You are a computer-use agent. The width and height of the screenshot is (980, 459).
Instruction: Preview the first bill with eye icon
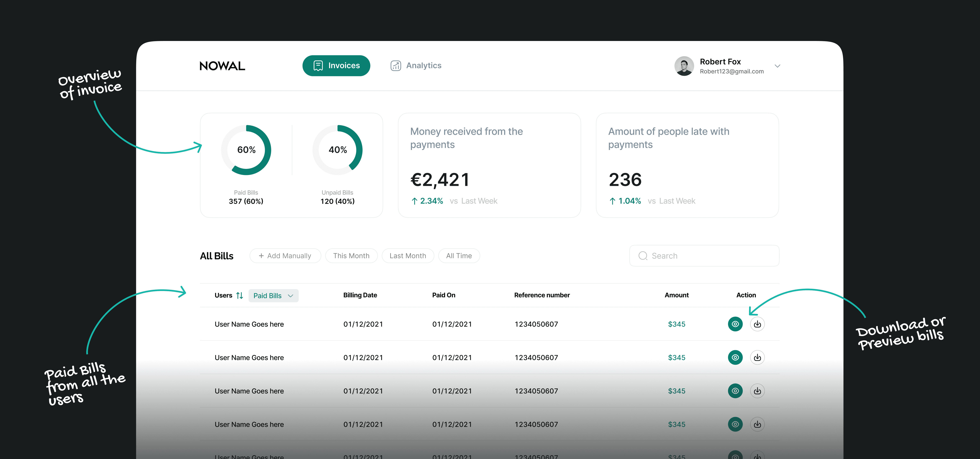(735, 324)
